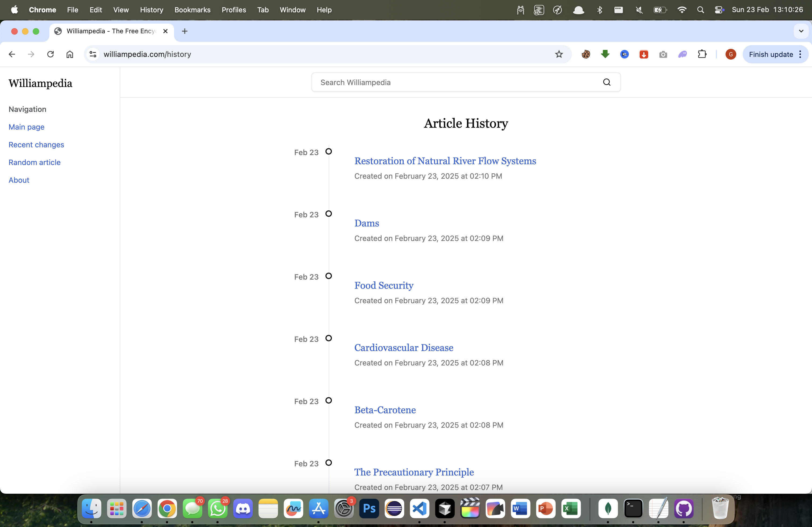This screenshot has height=527, width=812.
Task: Navigate back with the back arrow
Action: point(12,54)
